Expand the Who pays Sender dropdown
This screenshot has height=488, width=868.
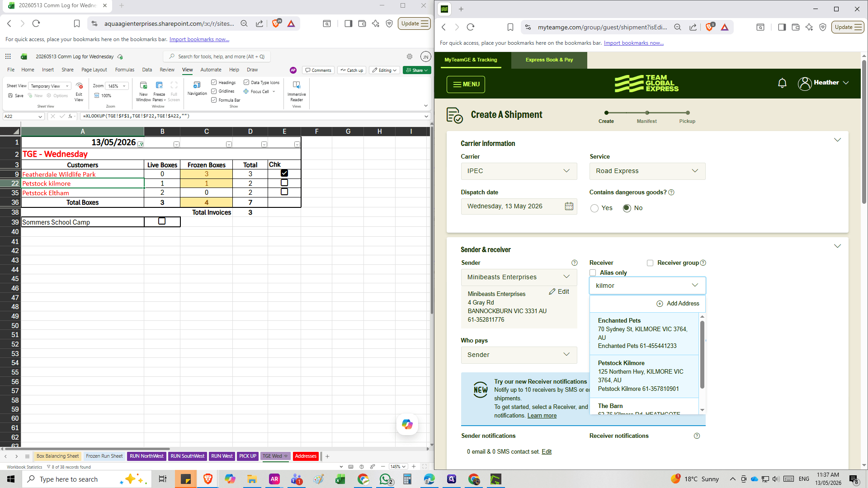519,355
